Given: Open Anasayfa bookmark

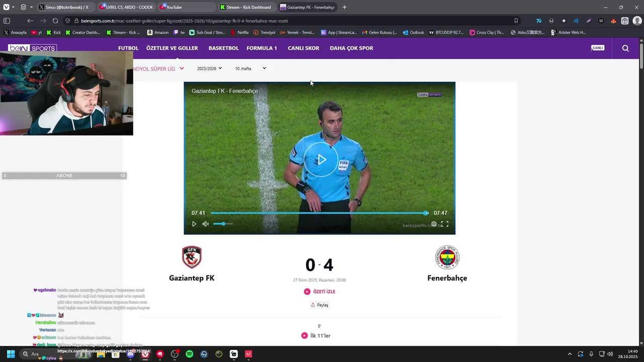Looking at the screenshot, I should tap(15, 32).
